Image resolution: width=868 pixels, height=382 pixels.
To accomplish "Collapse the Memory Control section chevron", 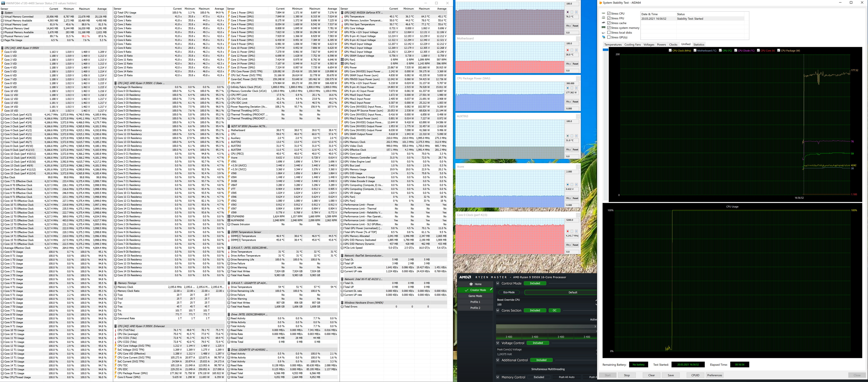I will [x=498, y=377].
